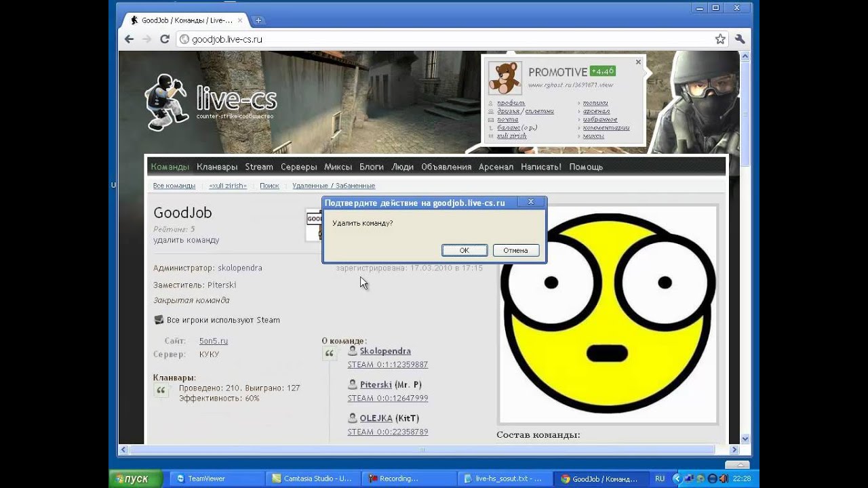Click the teddy bear avatar
Image resolution: width=868 pixels, height=488 pixels.
click(505, 77)
